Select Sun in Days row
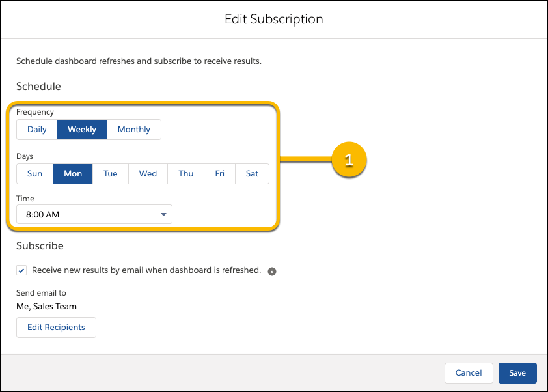 click(35, 174)
